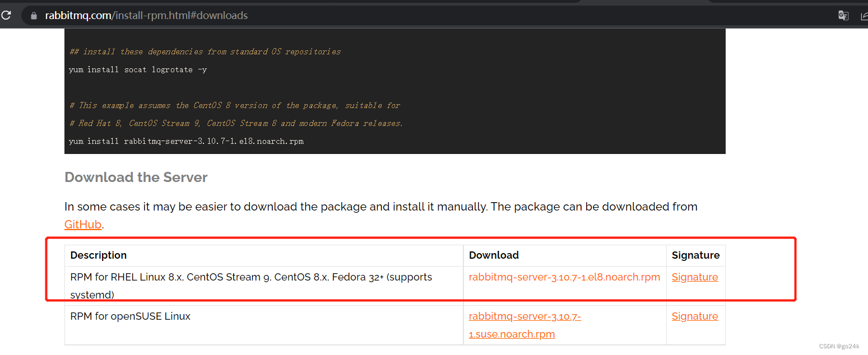Open the Signature link for the openSUSE RPM
The width and height of the screenshot is (868, 355).
(695, 316)
